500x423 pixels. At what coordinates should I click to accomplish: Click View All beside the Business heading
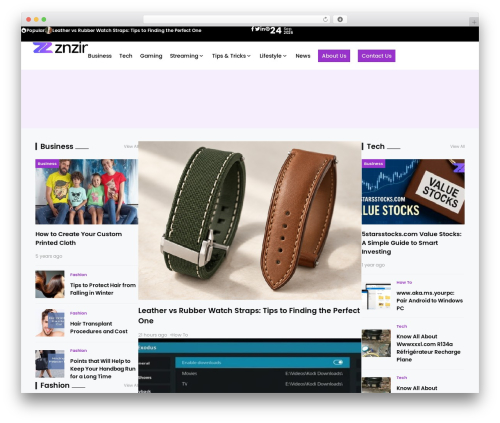[131, 146]
